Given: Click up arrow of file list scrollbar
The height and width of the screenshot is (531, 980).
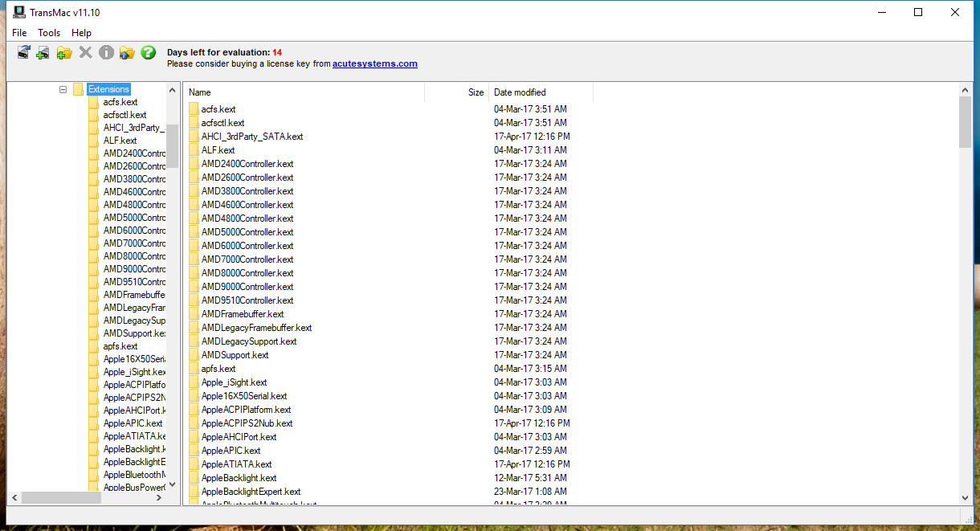Looking at the screenshot, I should point(966,90).
